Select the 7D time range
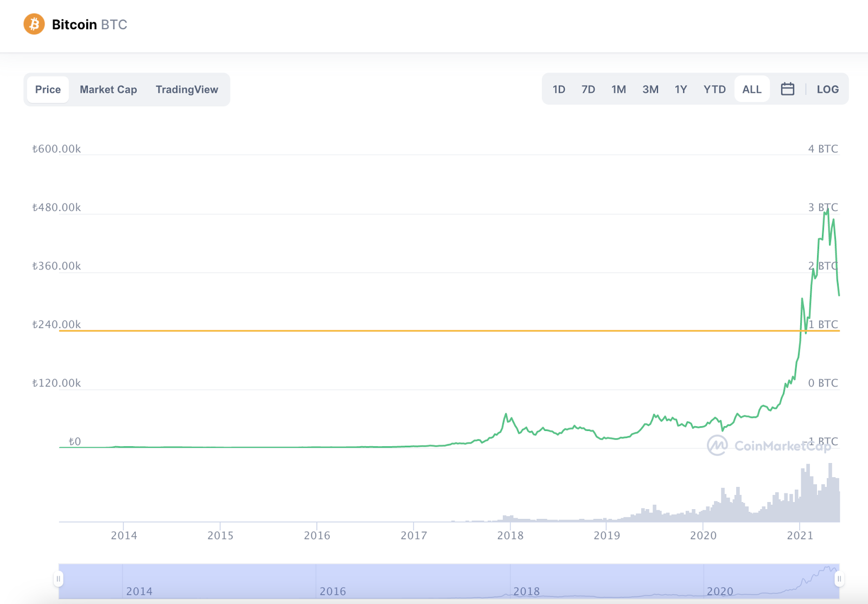The image size is (868, 604). tap(588, 89)
